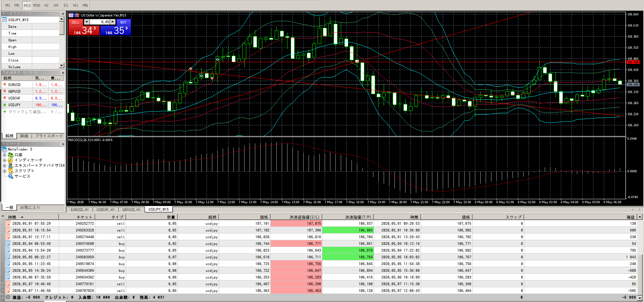Click buy price 106.35 panel
Viewport: 644px width, 302px height.
[x=116, y=30]
